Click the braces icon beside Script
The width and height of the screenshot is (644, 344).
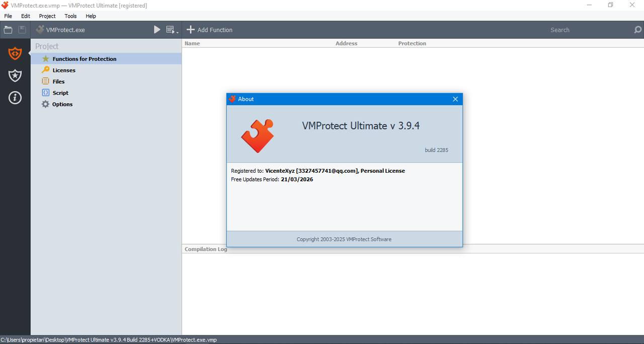pos(46,93)
